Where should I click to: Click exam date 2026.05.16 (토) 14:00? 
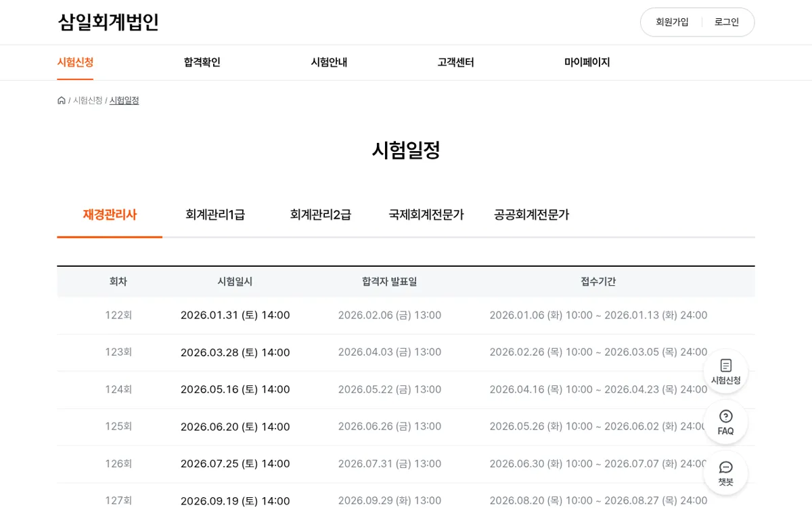tap(235, 389)
